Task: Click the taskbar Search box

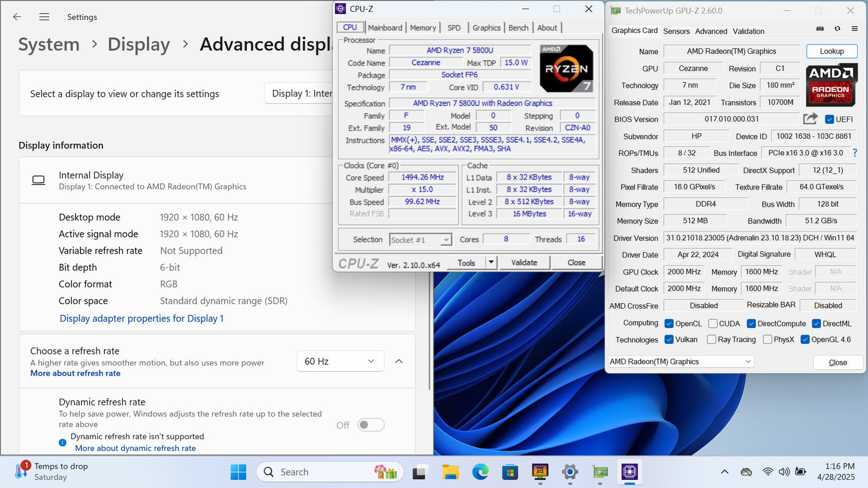Action: [330, 472]
